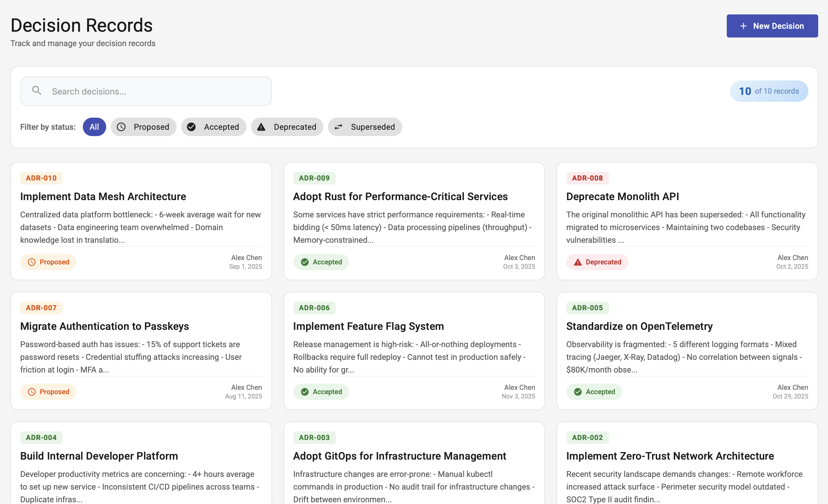Click the search magnifier icon
828x504 pixels.
37,91
